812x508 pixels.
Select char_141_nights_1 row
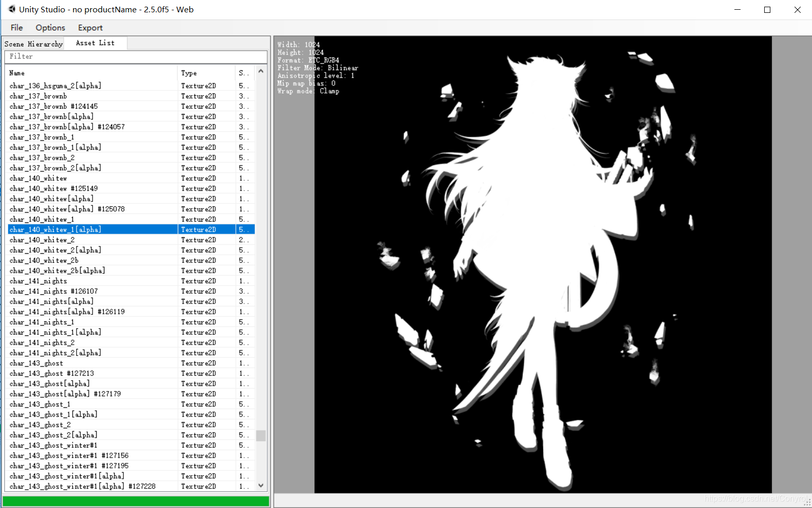(x=131, y=322)
